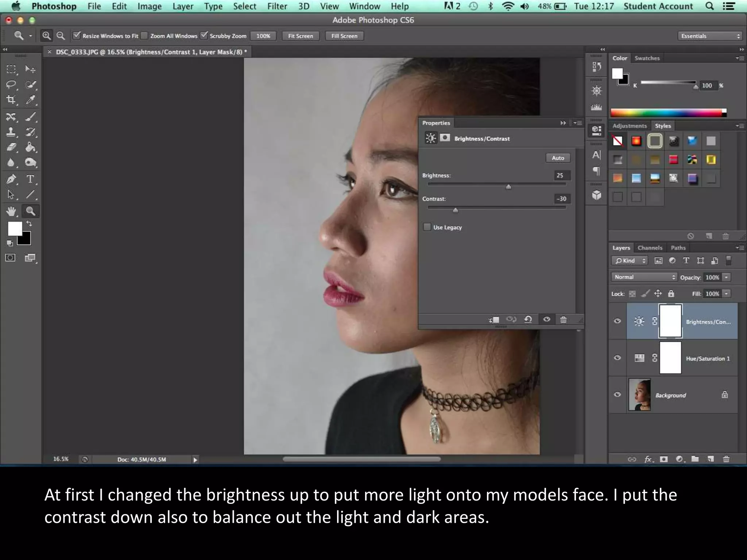The height and width of the screenshot is (560, 747).
Task: Select the Crop tool
Action: point(11,100)
